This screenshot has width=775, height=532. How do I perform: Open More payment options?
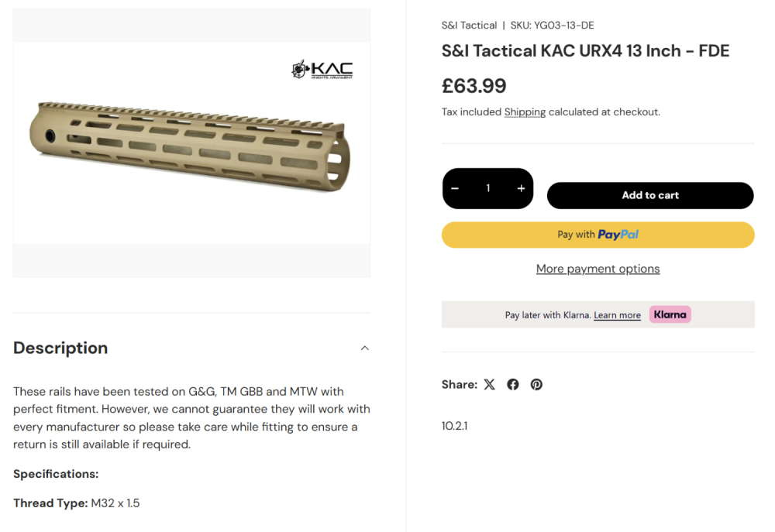coord(598,269)
